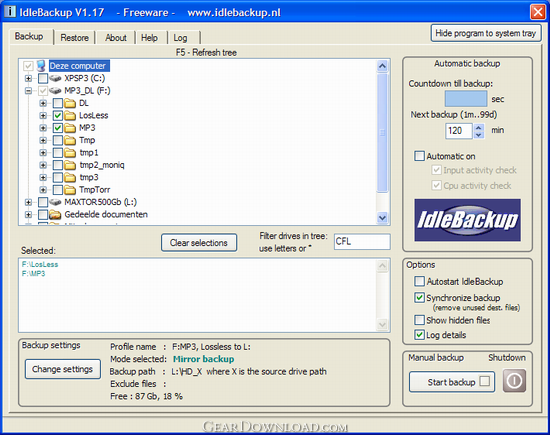Expand the MAXTOR500Gb (L:) drive node
Screen dimensions: 550x435
coord(28,202)
